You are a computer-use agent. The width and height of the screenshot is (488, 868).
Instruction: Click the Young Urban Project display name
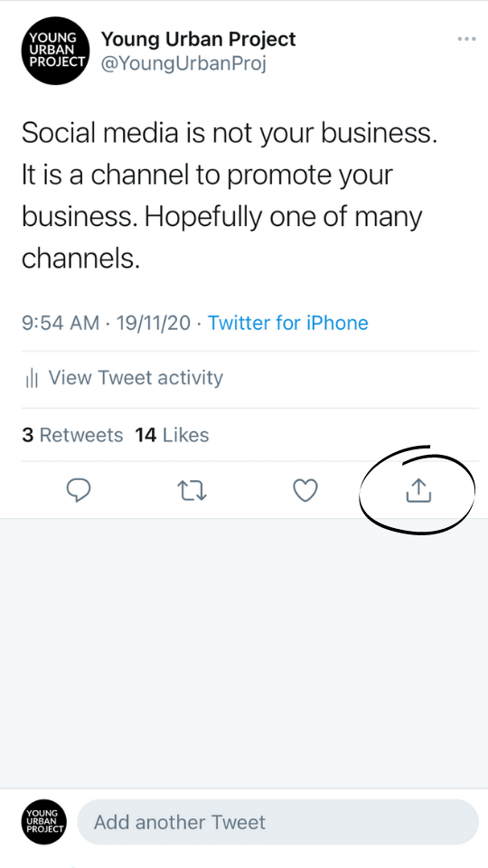(x=199, y=39)
